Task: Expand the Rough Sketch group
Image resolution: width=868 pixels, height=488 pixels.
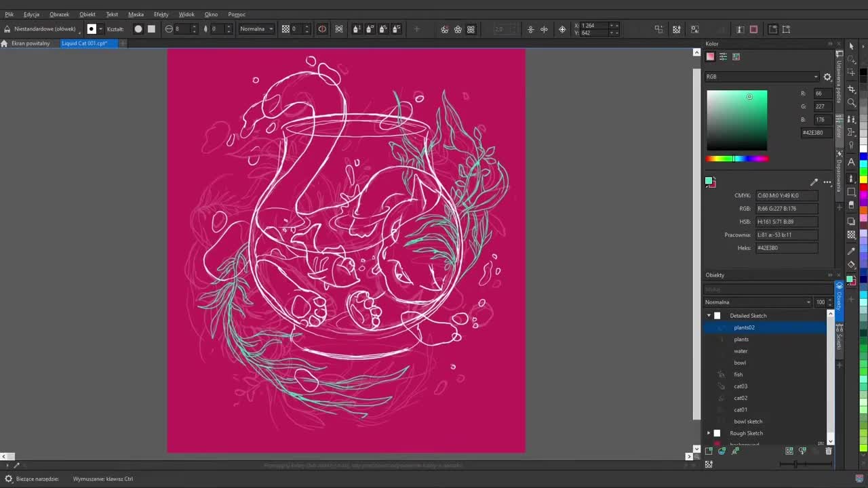Action: coord(709,433)
